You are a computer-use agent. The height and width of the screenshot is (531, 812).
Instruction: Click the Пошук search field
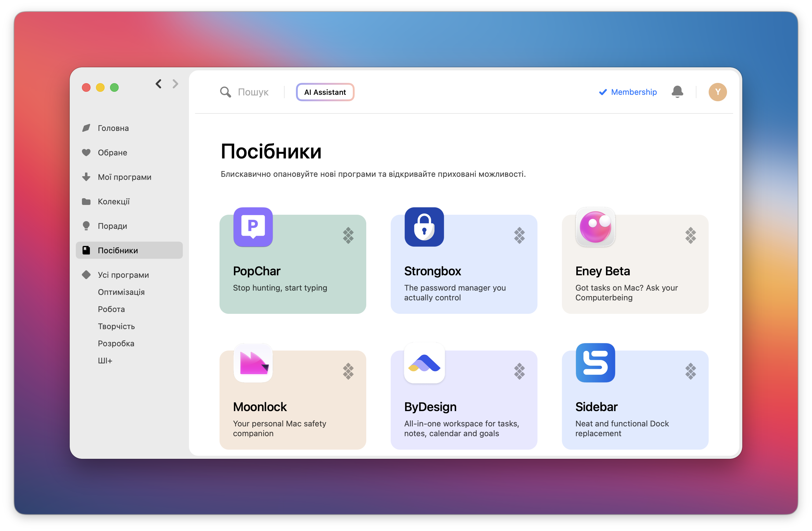click(x=253, y=92)
